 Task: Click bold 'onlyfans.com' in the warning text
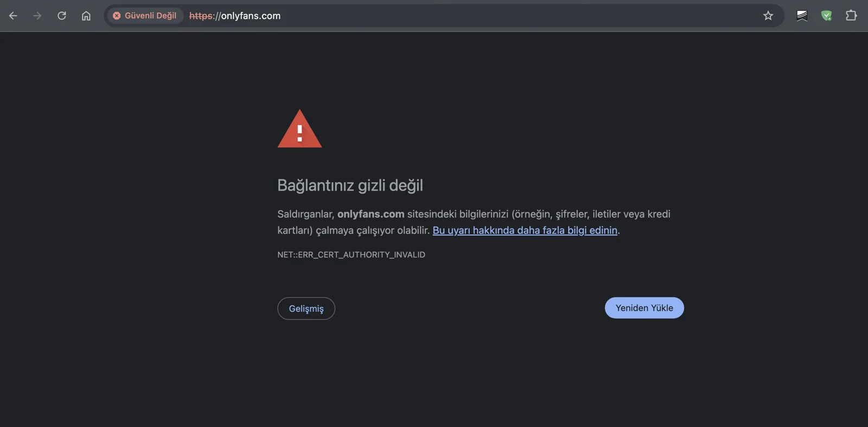click(x=371, y=214)
